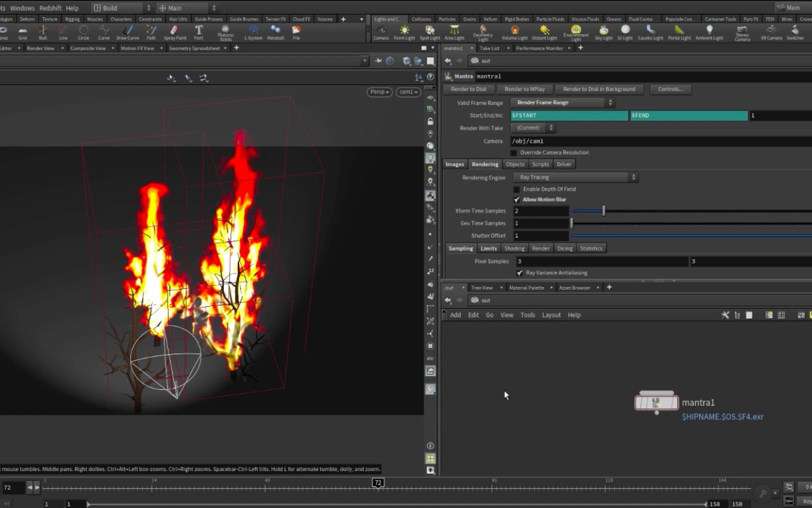Select the Point Light shelf tool
Viewport: 812px width, 508px height.
tap(404, 32)
